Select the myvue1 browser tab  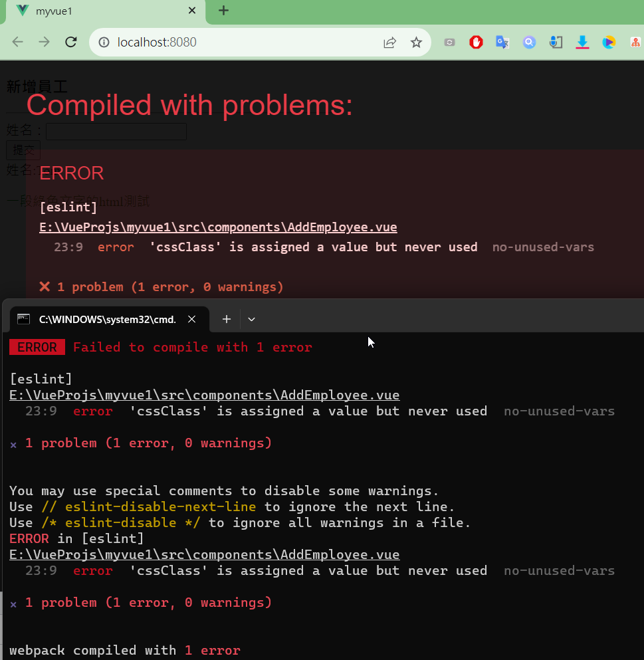click(x=105, y=11)
